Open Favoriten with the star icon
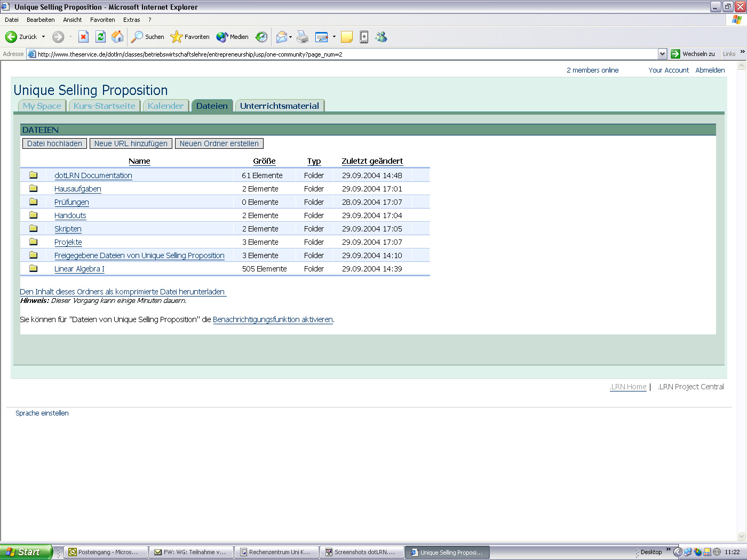The width and height of the screenshot is (747, 560). click(176, 37)
